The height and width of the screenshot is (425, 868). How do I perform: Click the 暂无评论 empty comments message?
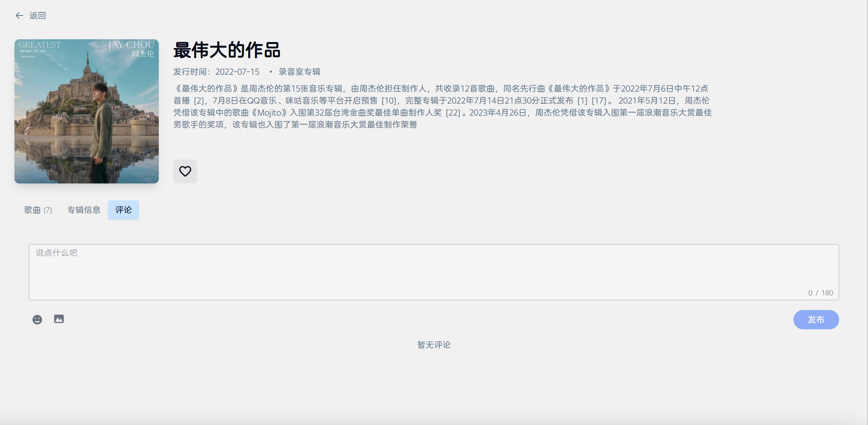tap(434, 345)
